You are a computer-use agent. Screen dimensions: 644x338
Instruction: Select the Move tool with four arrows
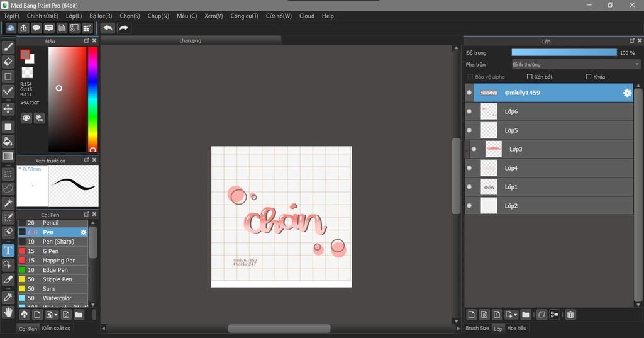[8, 108]
